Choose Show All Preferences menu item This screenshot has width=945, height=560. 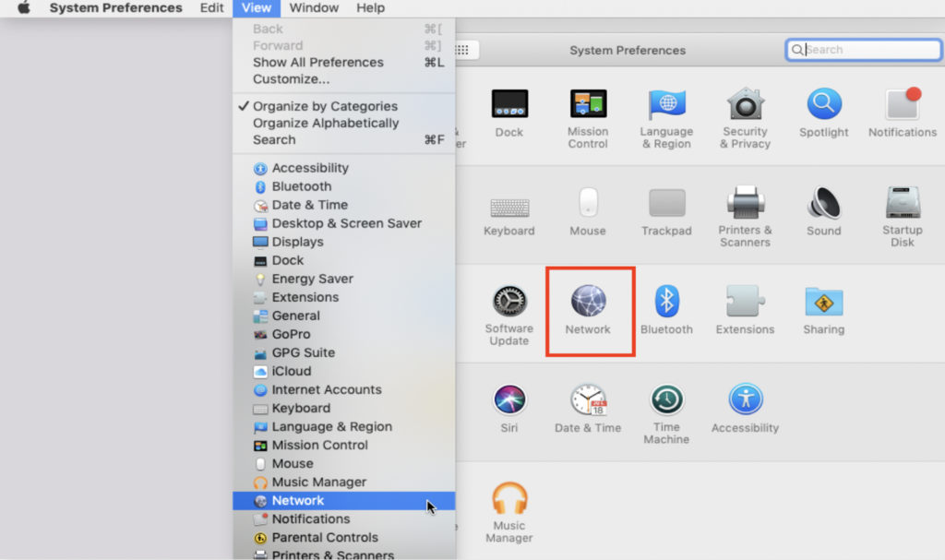[x=344, y=63]
